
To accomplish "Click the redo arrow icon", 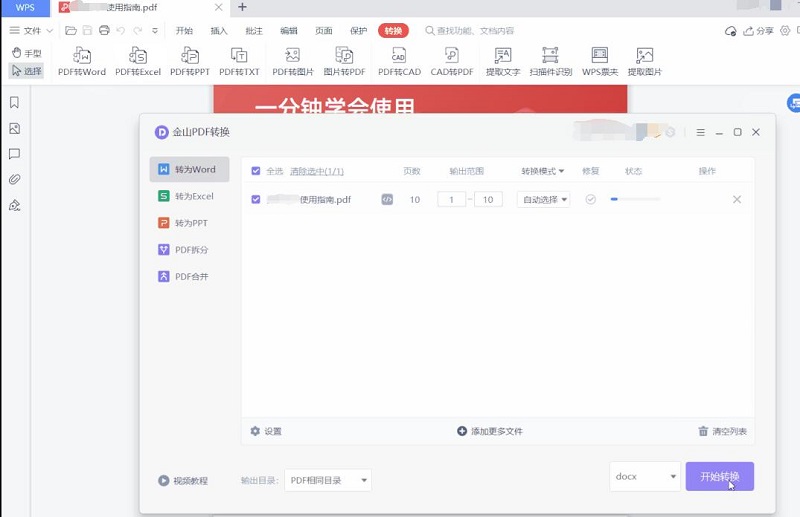I will tap(137, 31).
